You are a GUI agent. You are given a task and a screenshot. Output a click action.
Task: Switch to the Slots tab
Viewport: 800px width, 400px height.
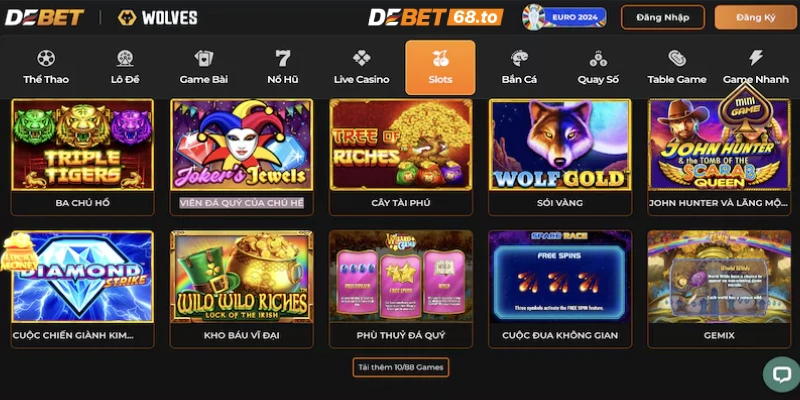[x=440, y=67]
